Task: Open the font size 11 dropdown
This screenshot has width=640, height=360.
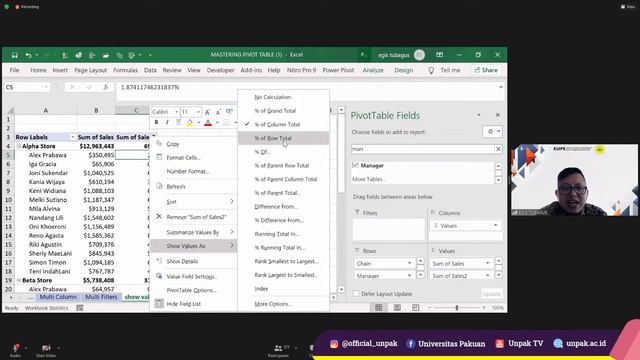Action: coord(198,112)
